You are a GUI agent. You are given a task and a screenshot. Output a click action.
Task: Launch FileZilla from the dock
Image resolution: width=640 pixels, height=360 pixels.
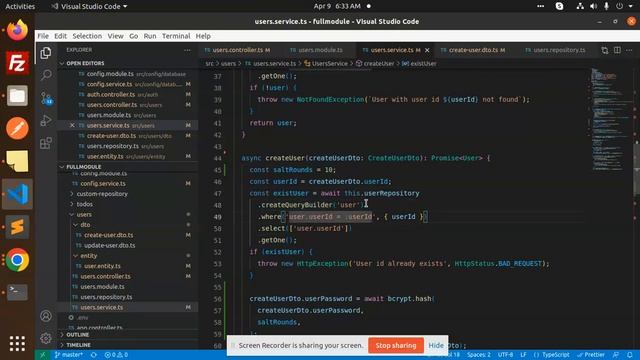[x=17, y=63]
